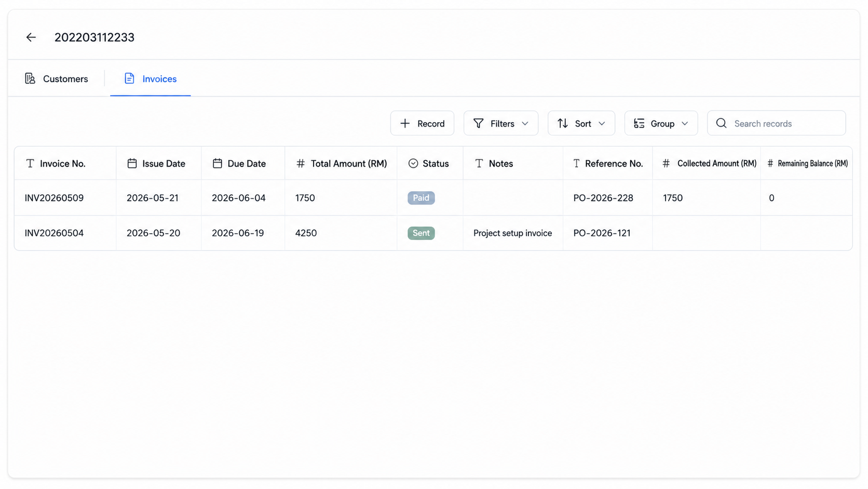Open invoice INV20260509
868x489 pixels.
54,198
